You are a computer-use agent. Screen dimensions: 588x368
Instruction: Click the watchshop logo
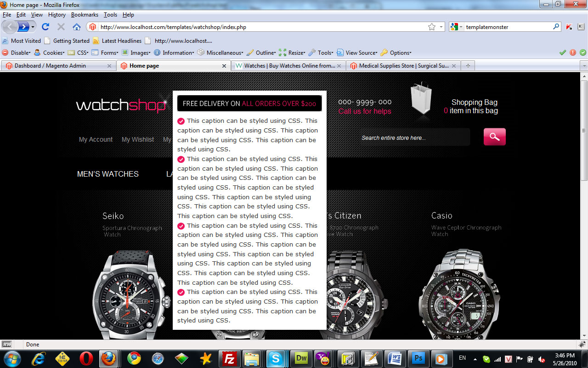121,105
